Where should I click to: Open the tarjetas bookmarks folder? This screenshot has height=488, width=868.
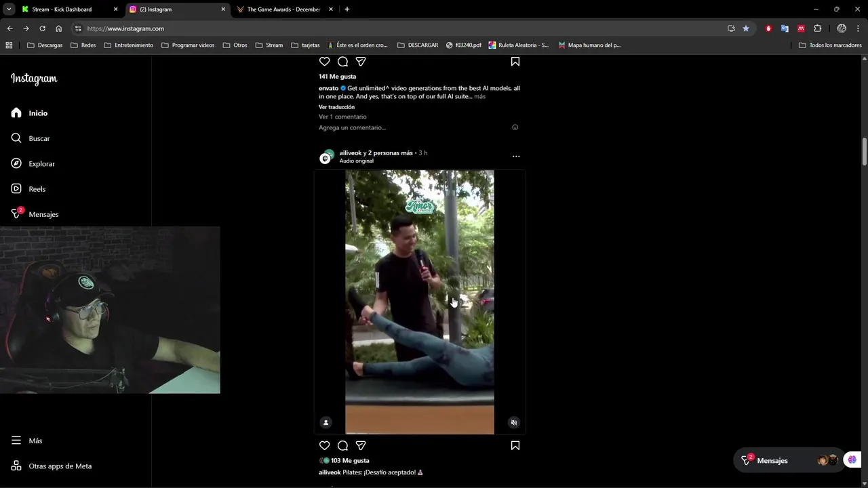[305, 45]
